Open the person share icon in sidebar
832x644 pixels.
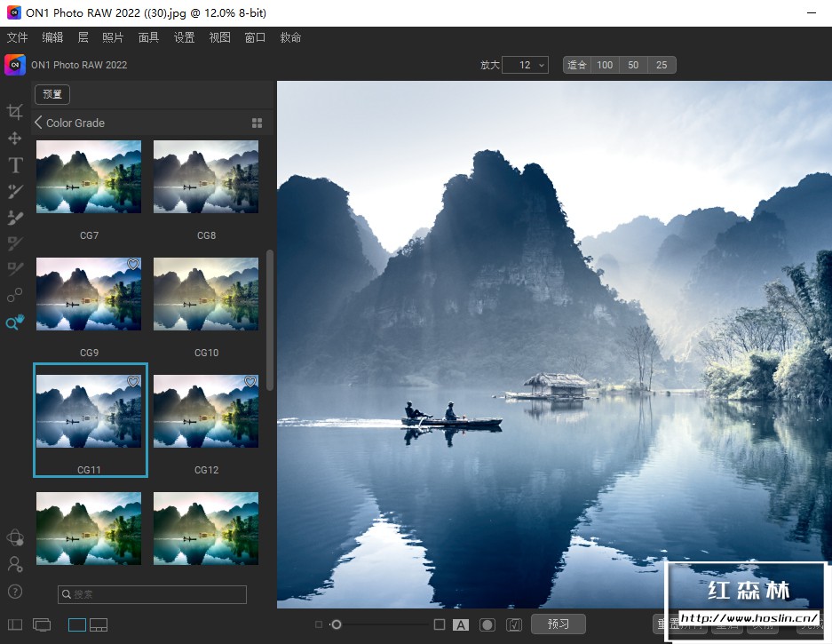(x=15, y=564)
